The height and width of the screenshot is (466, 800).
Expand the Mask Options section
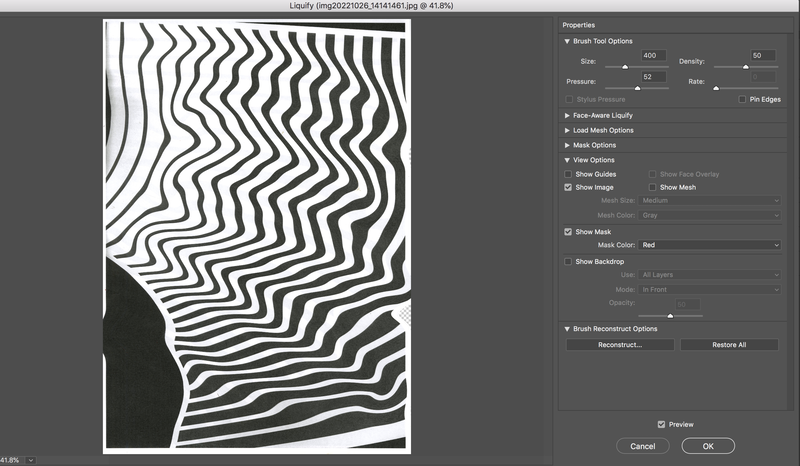pos(567,145)
